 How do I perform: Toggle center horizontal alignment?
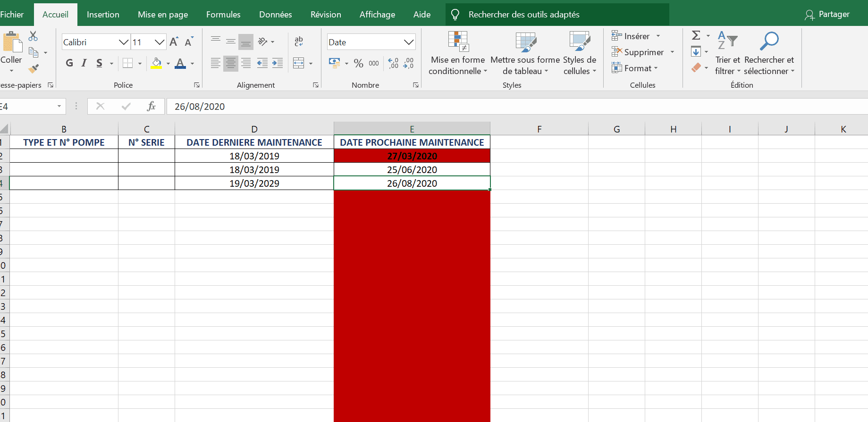[x=230, y=63]
